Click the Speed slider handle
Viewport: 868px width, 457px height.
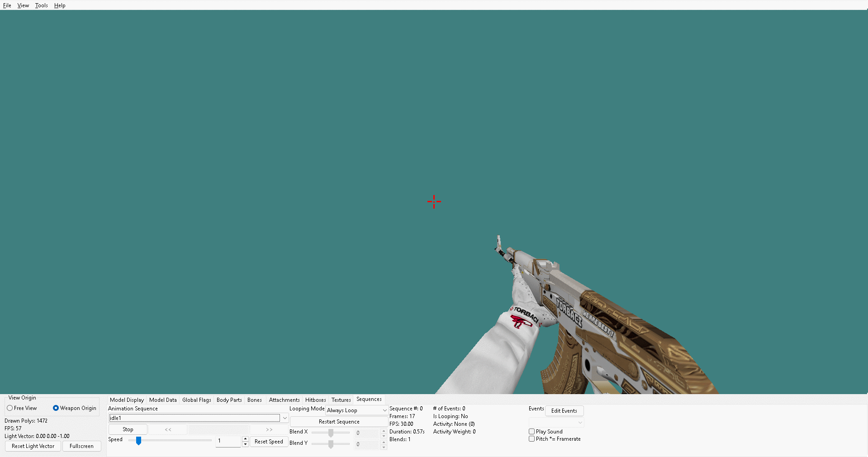pos(139,440)
